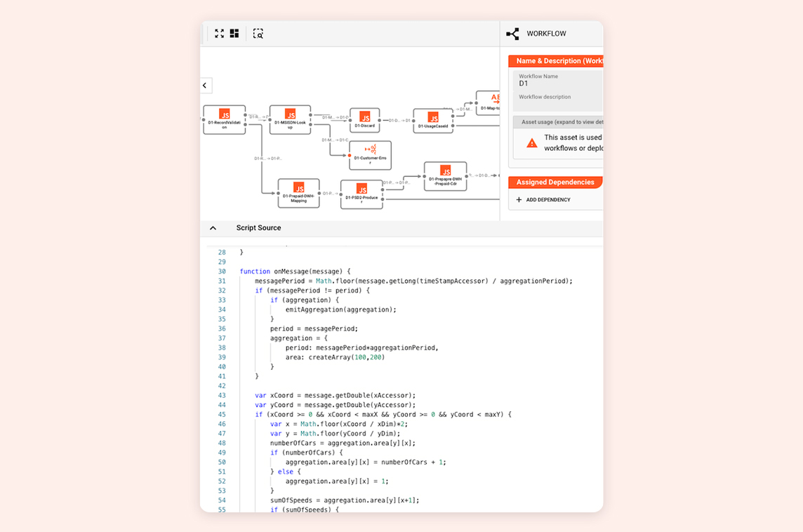Collapse the side panel with left chevron
The image size is (803, 532).
205,86
